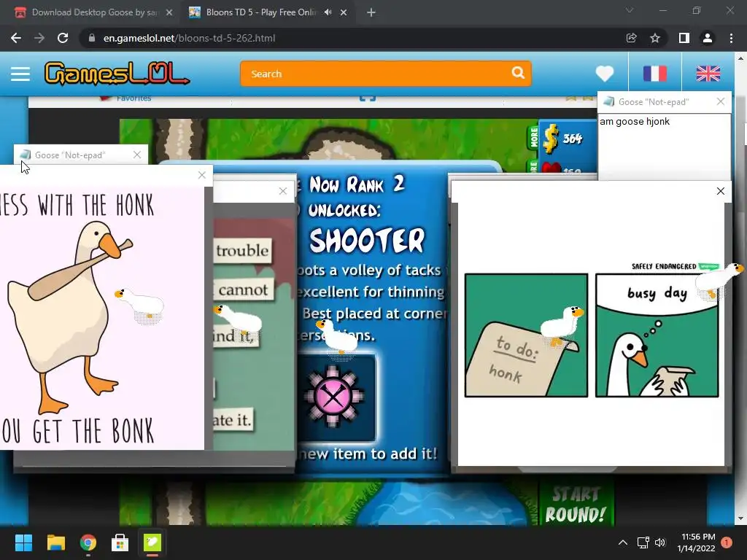747x560 pixels.
Task: Close the trouble poem meme window
Action: 283,191
